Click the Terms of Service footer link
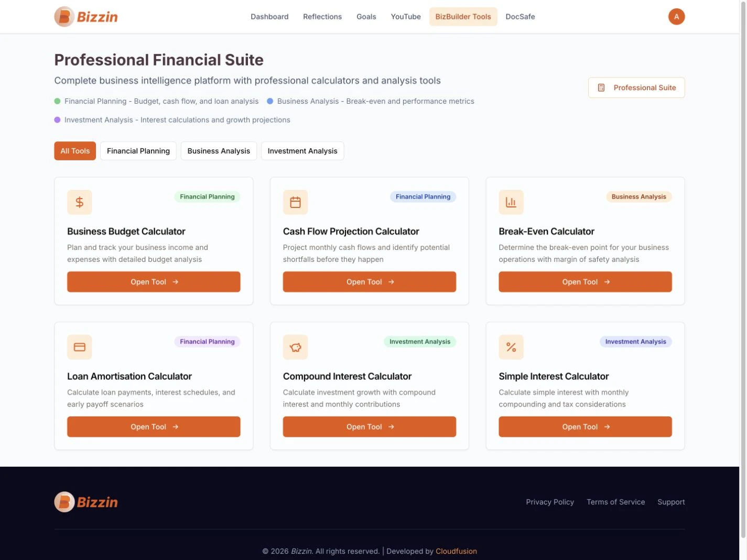Screen dimensions: 747x560 (615, 502)
